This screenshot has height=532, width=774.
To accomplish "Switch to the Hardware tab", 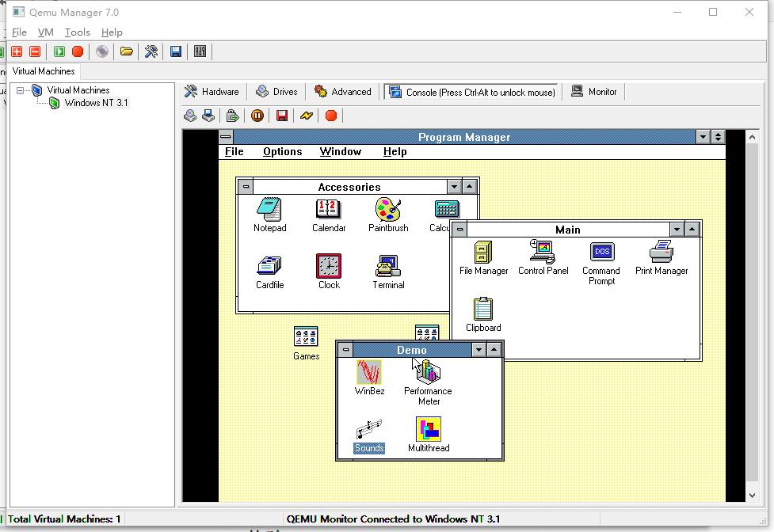I will pyautogui.click(x=212, y=92).
